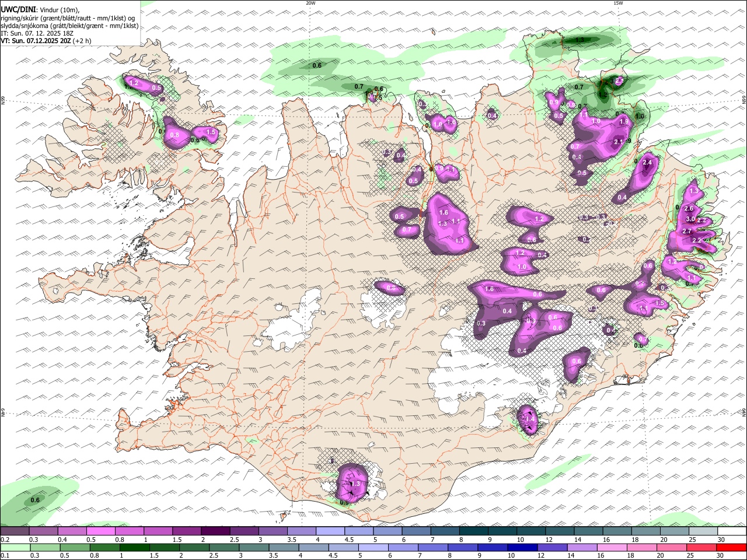Click the '15W' longitude label
The width and height of the screenshot is (747, 560).
[x=618, y=3]
